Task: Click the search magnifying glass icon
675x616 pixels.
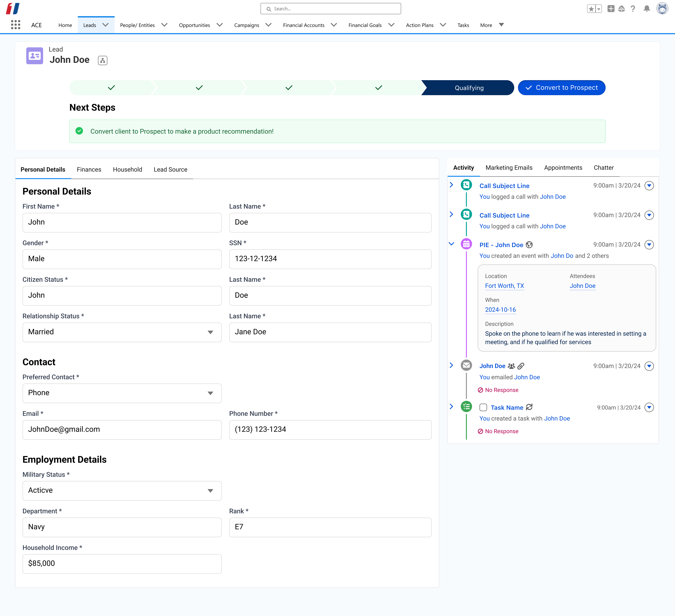Action: 268,9
